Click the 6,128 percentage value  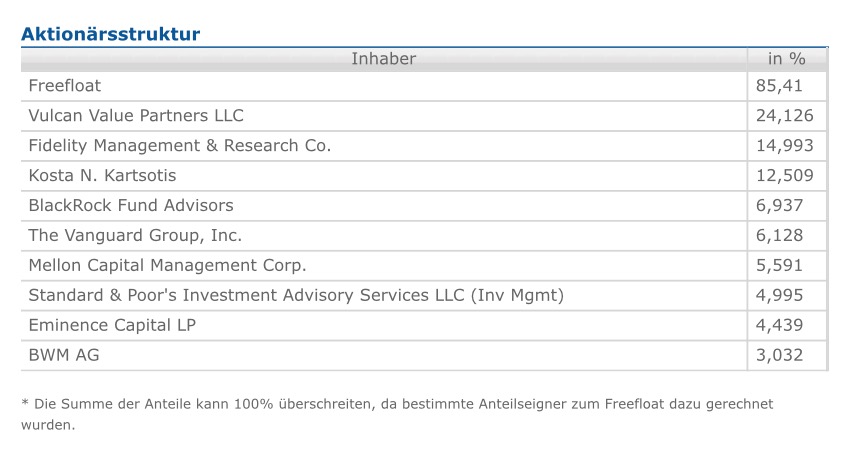pyautogui.click(x=779, y=236)
